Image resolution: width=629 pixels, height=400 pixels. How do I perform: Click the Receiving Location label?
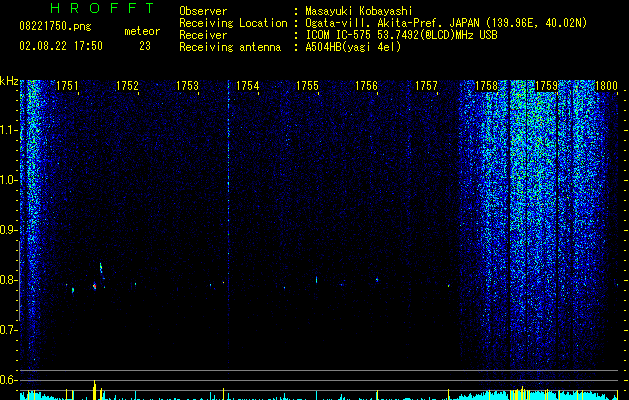pos(233,23)
